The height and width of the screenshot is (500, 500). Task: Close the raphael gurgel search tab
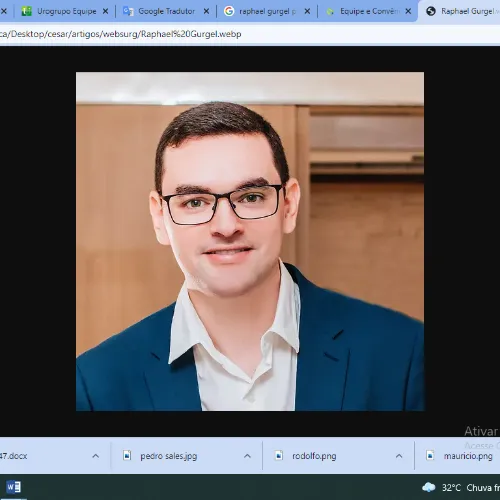307,11
